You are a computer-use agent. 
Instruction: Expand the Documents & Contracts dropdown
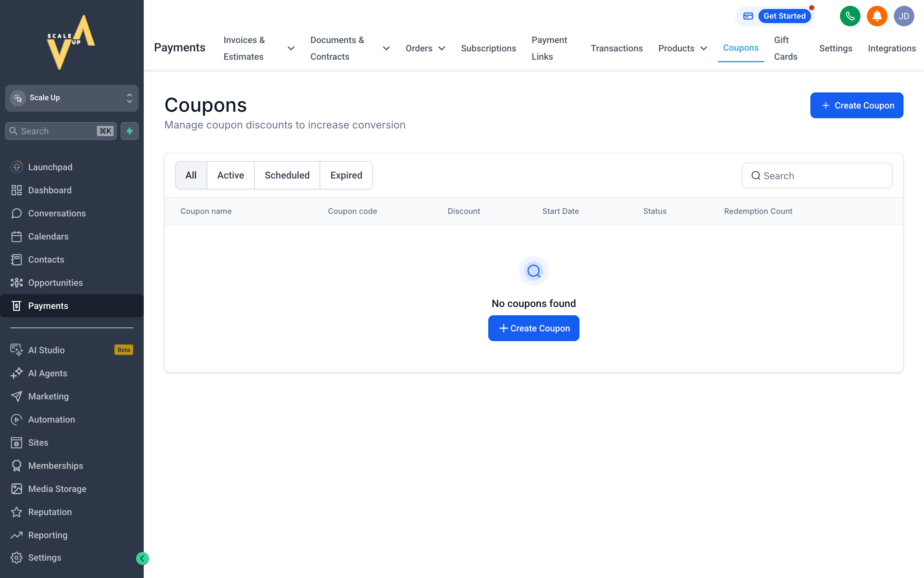[386, 48]
